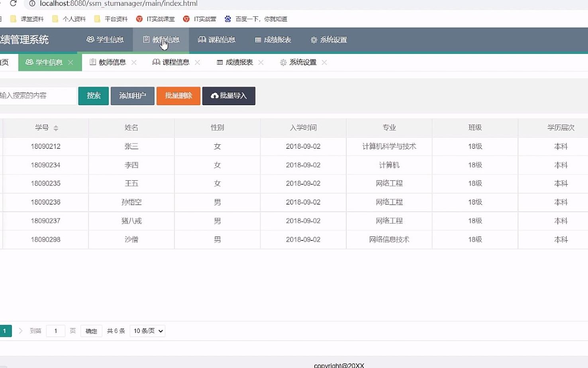Open 成绩报表 in the top navigation

273,39
